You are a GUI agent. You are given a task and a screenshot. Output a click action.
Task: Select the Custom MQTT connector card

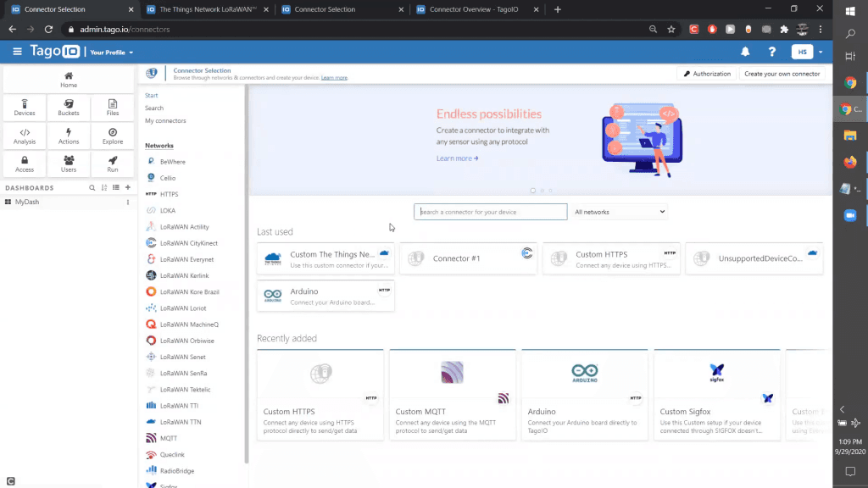(452, 394)
